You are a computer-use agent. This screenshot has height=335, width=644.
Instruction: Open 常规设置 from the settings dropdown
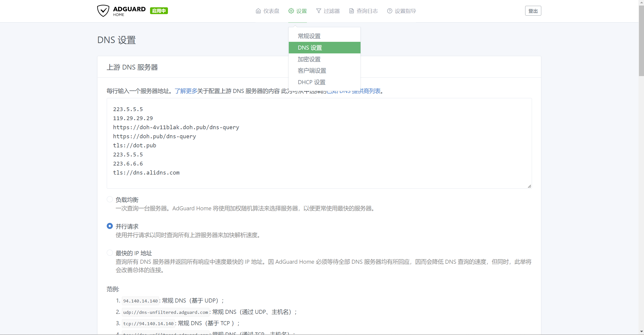pyautogui.click(x=309, y=36)
